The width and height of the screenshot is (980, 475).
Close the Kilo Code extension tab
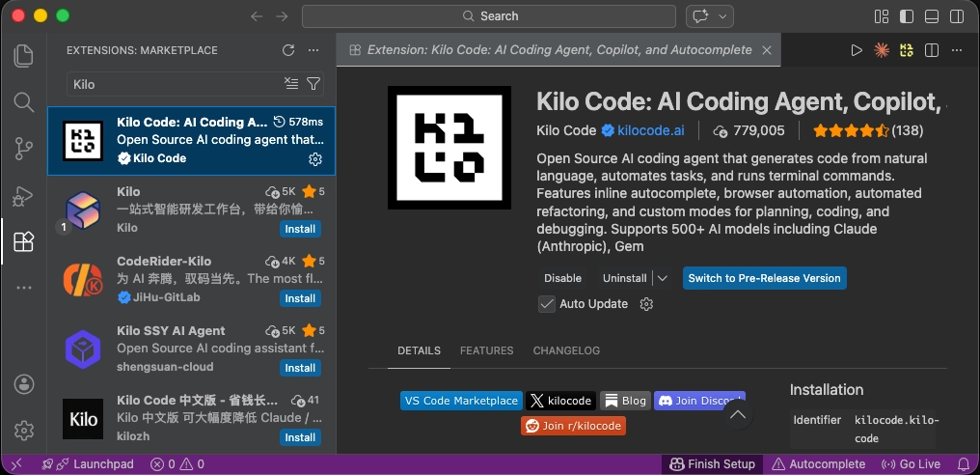[x=767, y=50]
